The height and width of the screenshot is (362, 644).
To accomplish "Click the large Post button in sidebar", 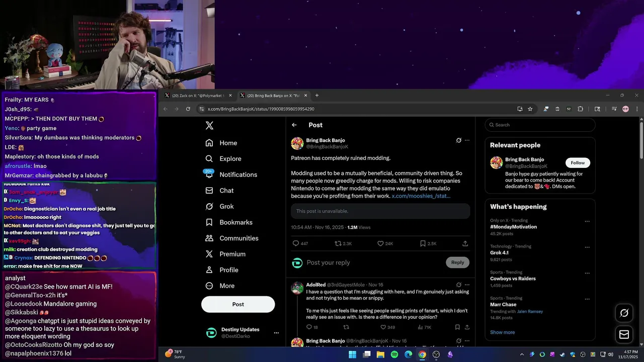I will (x=238, y=304).
